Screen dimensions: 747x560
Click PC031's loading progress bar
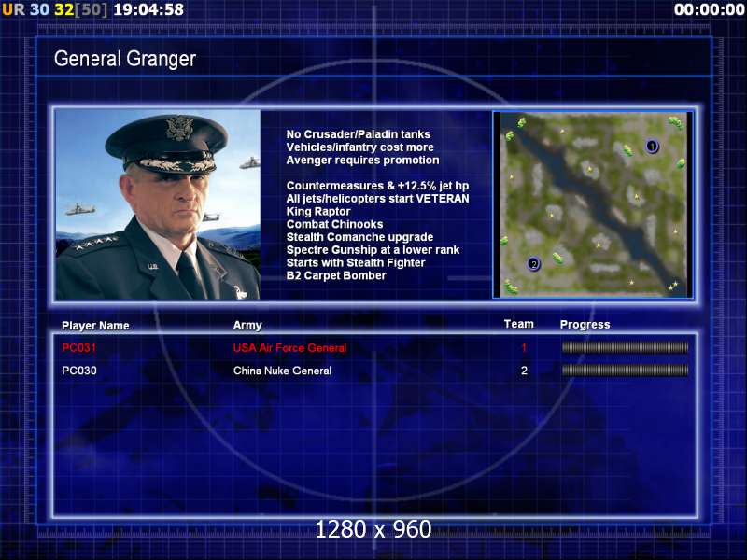click(625, 347)
